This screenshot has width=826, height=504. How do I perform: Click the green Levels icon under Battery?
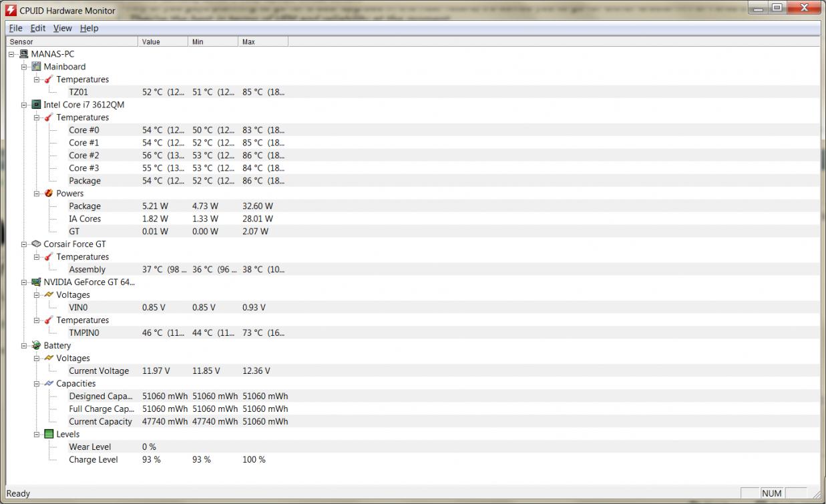coord(49,435)
